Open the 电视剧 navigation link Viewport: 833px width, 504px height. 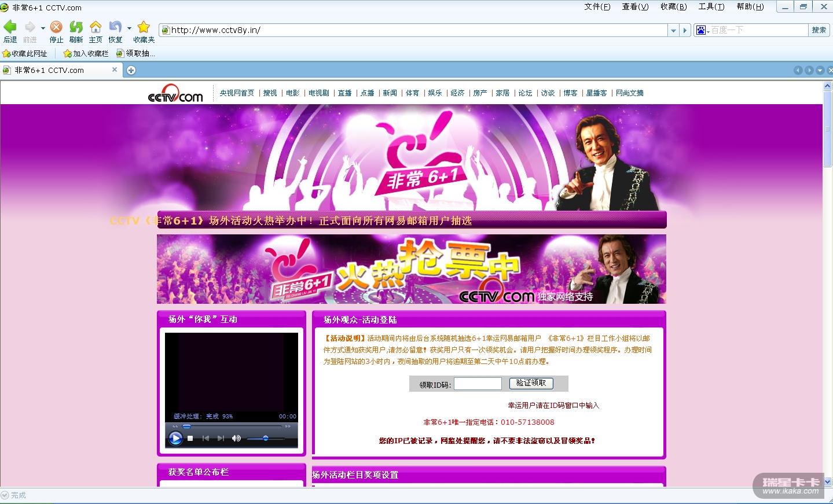319,93
